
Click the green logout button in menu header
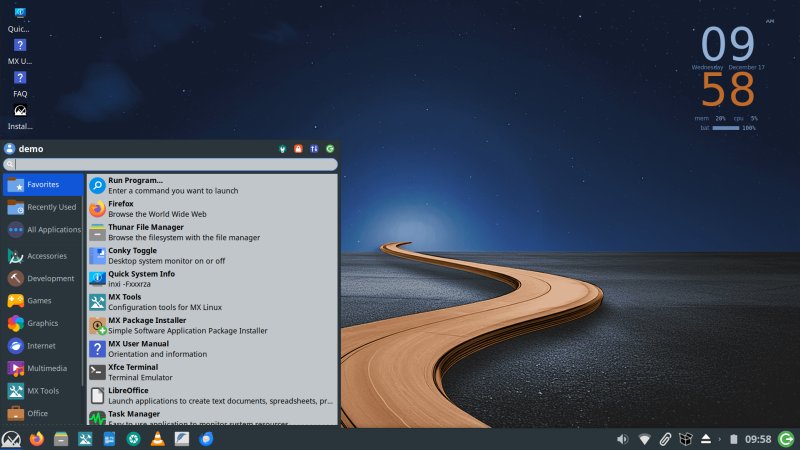[330, 149]
